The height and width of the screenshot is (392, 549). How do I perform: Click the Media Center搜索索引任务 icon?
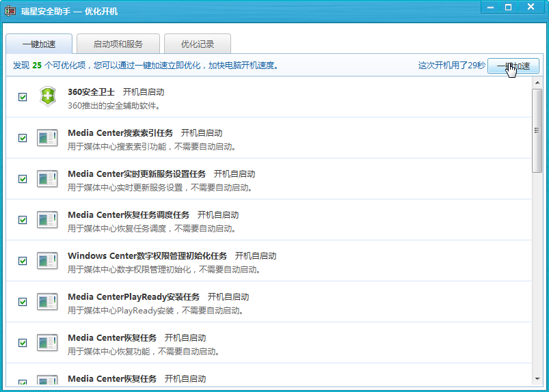47,138
